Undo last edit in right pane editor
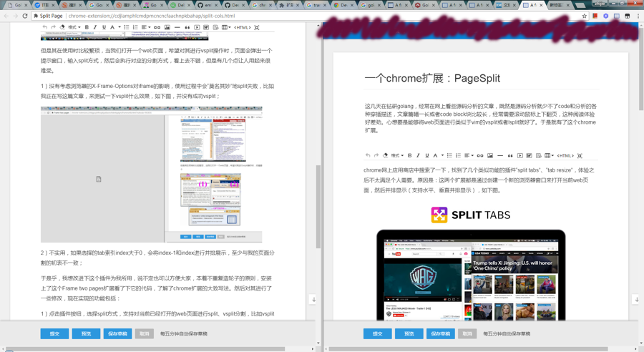 [x=368, y=155]
